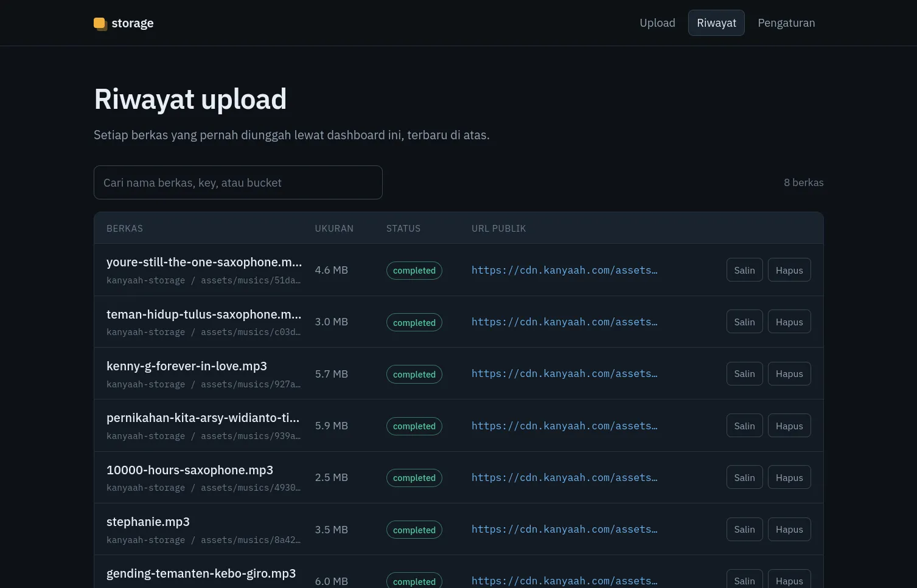Open public URL of teman-hidup-tulus-saxophone file
The height and width of the screenshot is (588, 917).
click(564, 322)
